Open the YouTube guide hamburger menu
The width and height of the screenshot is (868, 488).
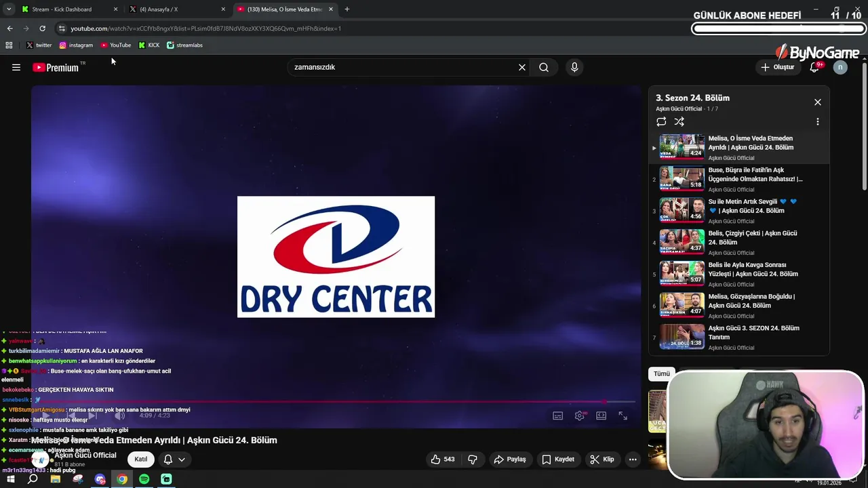click(x=16, y=67)
